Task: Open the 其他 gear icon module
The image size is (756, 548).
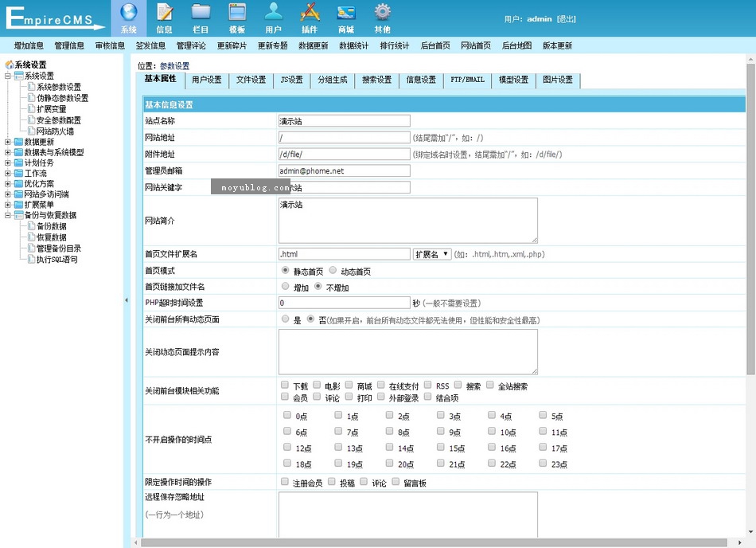Action: (382, 18)
